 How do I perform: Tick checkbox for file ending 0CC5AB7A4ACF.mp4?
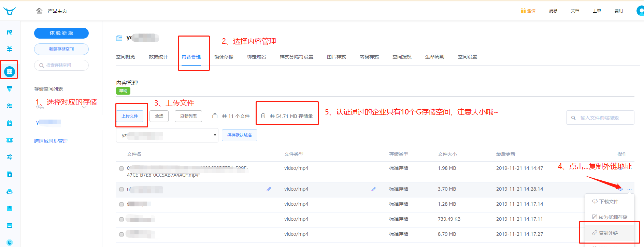coord(121,168)
